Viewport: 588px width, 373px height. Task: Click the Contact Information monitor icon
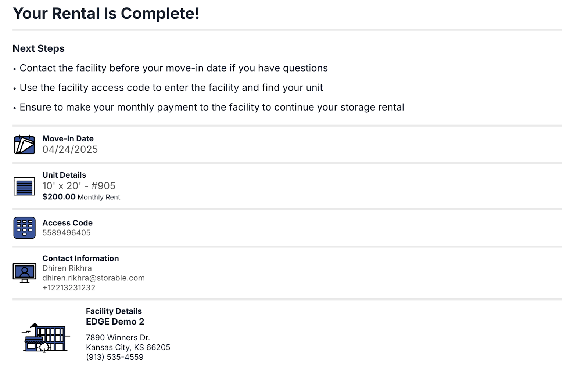point(24,273)
